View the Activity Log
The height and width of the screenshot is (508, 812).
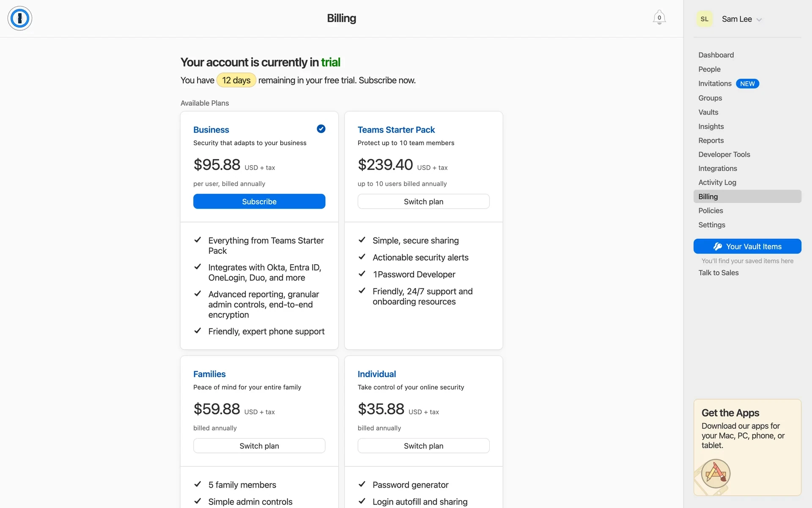(717, 182)
